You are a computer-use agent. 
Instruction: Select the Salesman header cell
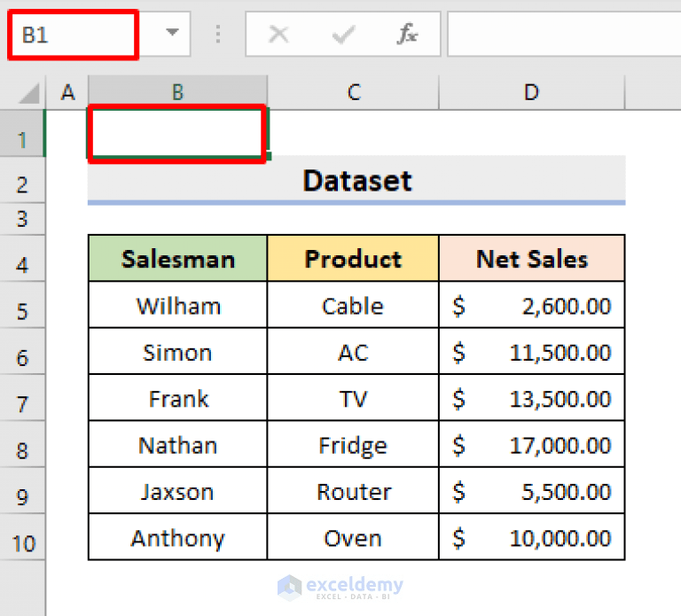(x=177, y=259)
